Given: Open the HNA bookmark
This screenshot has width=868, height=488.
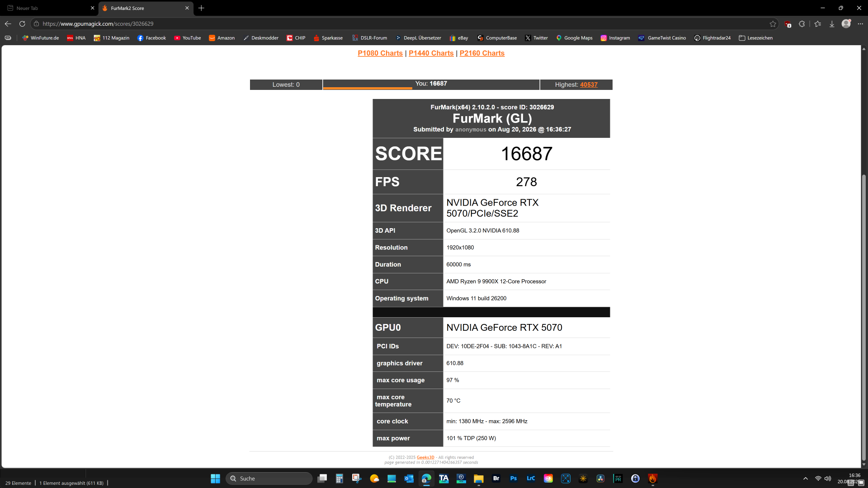Looking at the screenshot, I should click(76, 38).
